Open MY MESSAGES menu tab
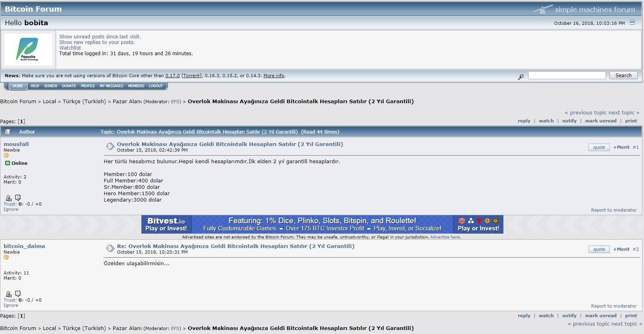The width and height of the screenshot is (644, 334). [x=111, y=86]
